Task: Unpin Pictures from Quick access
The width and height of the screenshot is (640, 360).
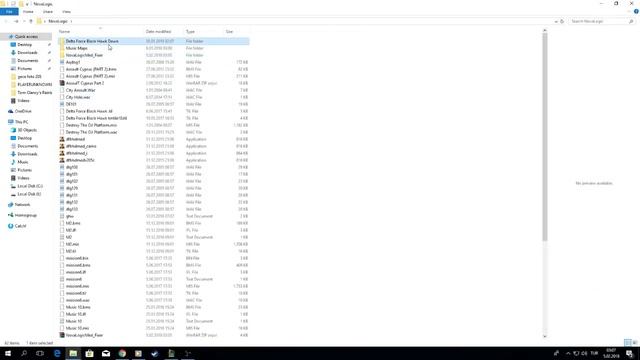Action: click(x=49, y=69)
